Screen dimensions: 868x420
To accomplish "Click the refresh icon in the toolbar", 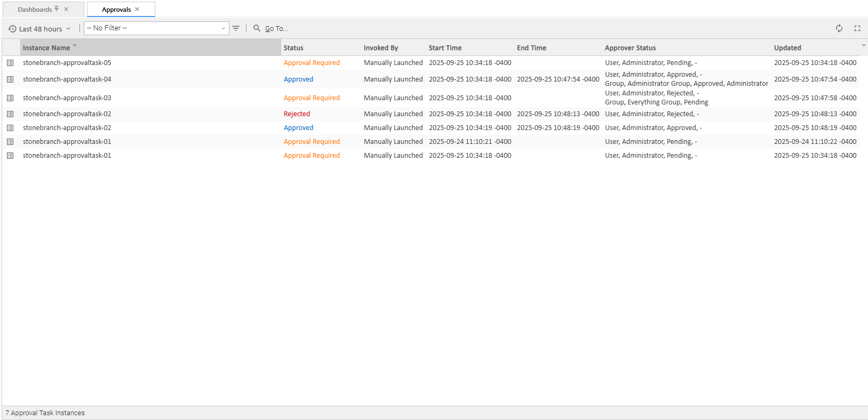I will coord(839,28).
